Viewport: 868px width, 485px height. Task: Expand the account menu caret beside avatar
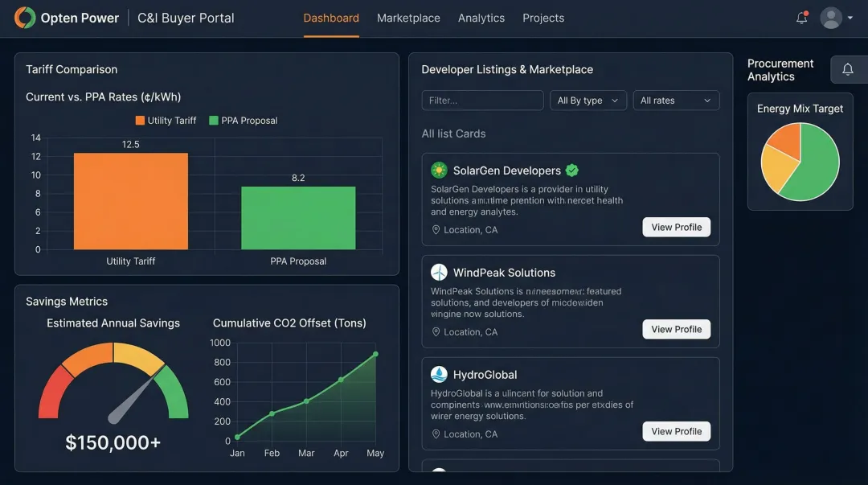click(x=849, y=17)
